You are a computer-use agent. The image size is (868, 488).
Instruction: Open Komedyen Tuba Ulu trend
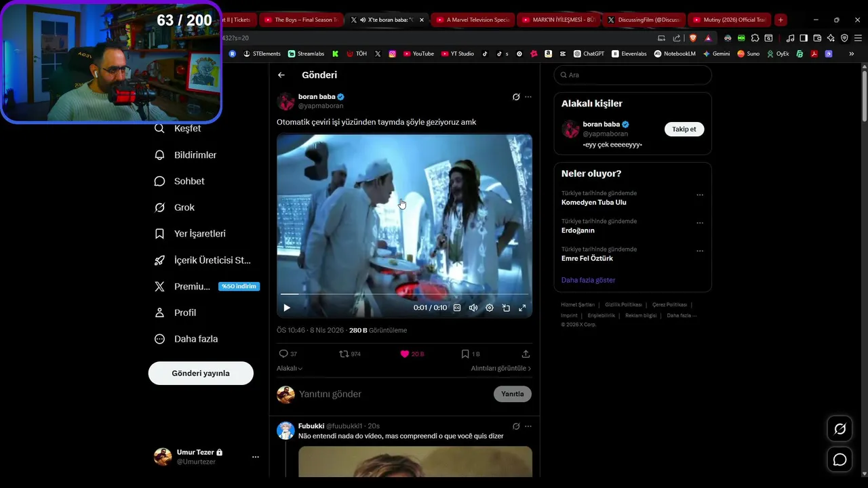[x=594, y=203]
